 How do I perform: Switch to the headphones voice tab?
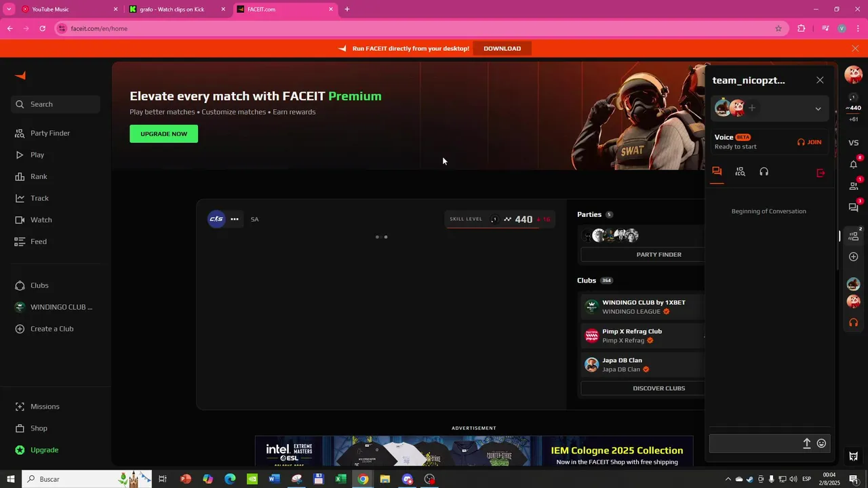coord(764,172)
